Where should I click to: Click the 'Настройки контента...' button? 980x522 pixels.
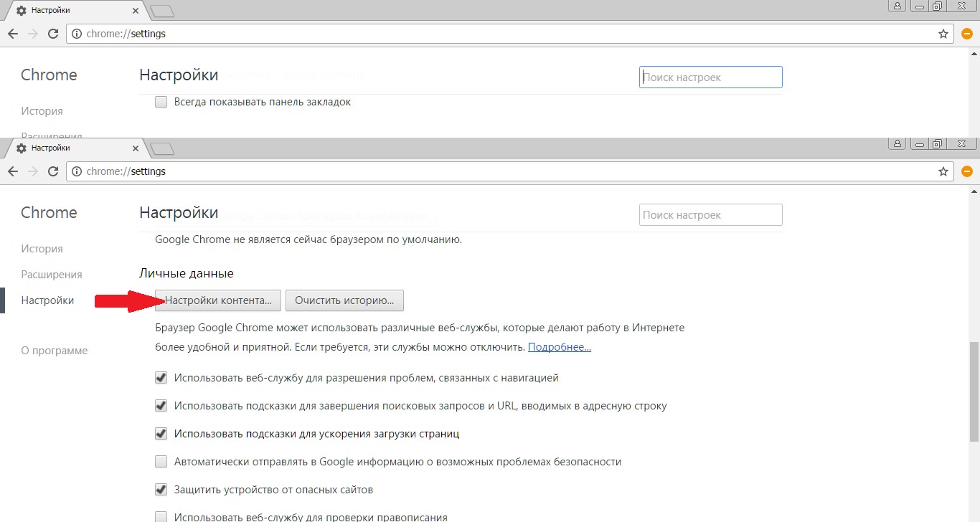click(218, 300)
